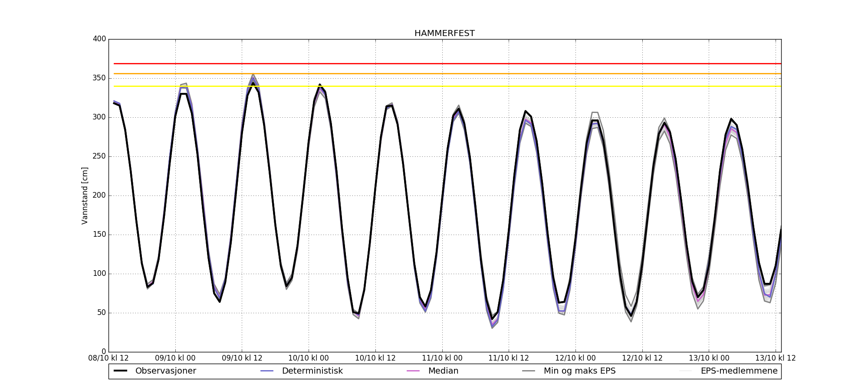Click the Min og maks EPS legend label
Viewport: 868px width, 391px height.
(579, 371)
